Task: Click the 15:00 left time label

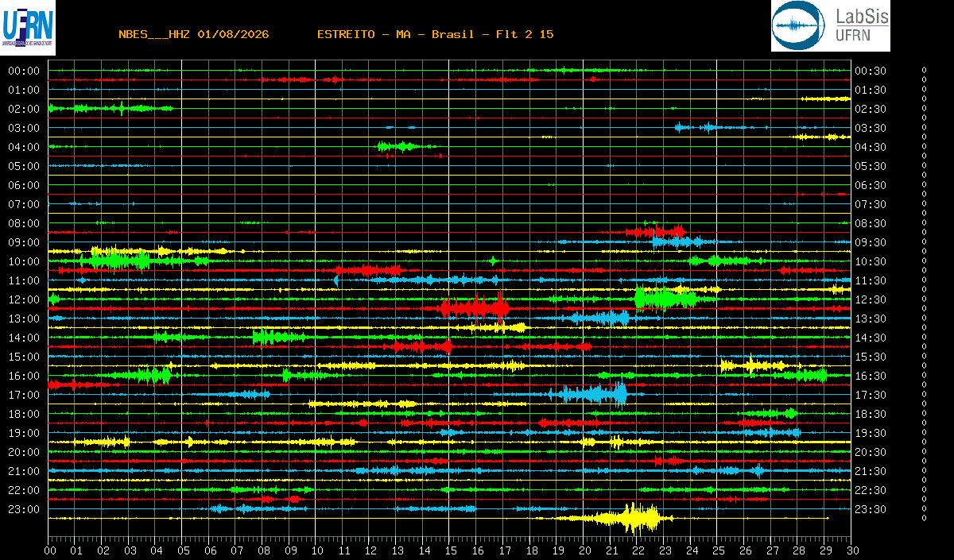Action: [24, 357]
